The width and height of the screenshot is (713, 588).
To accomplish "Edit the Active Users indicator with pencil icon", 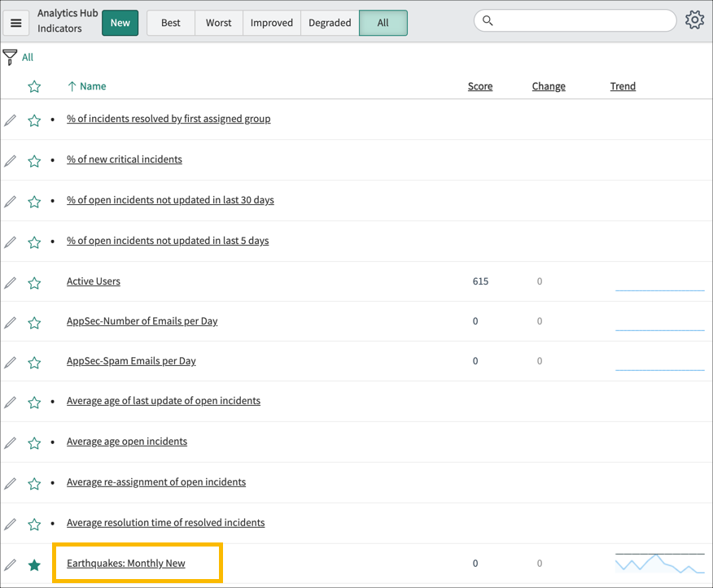I will (10, 281).
